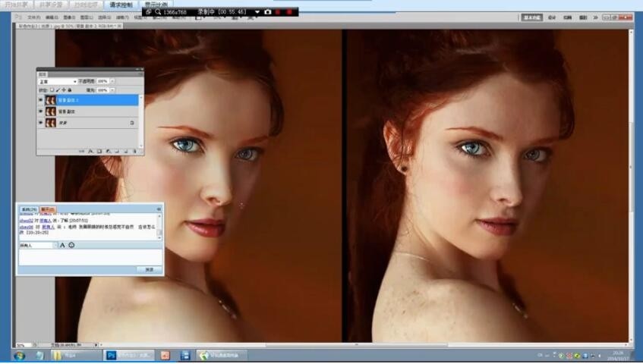This screenshot has height=364, width=643.
Task: Click the magnifier icon on recorder bar
Action: (158, 12)
